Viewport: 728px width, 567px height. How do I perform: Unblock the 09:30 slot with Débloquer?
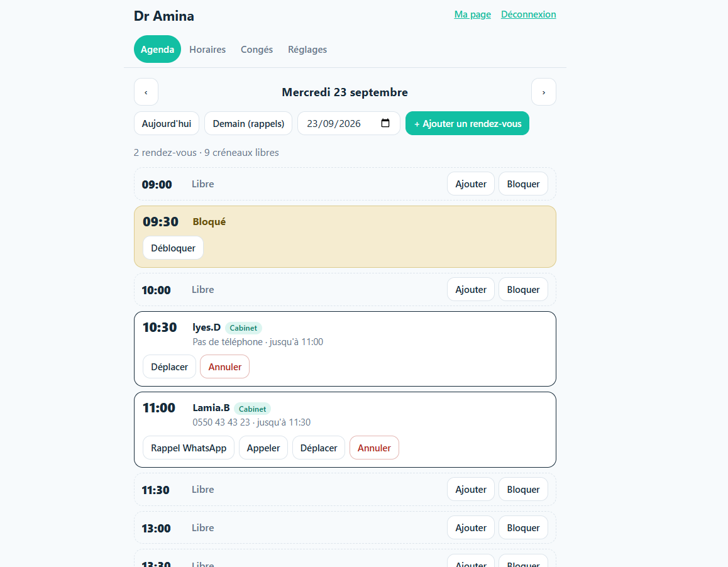click(173, 248)
